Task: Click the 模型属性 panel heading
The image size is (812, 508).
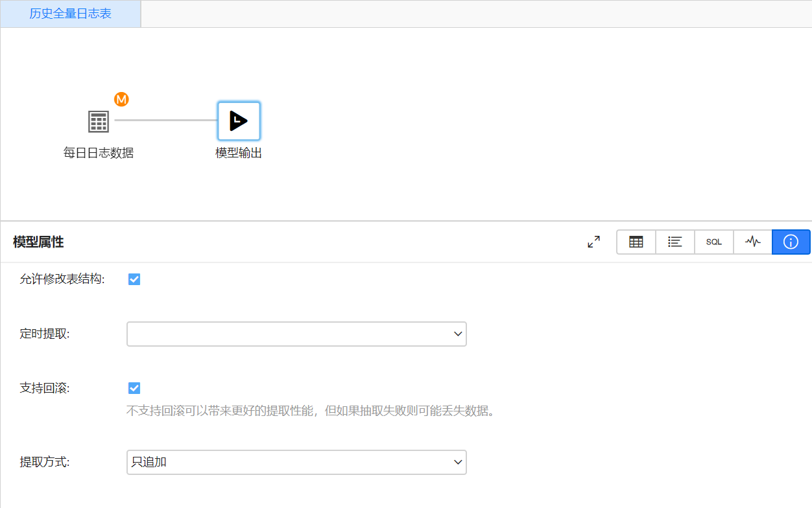Action: coord(38,242)
